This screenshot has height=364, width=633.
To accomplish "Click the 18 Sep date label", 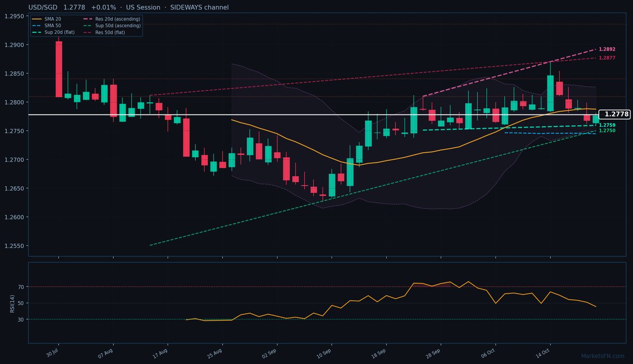I will coord(379,352).
